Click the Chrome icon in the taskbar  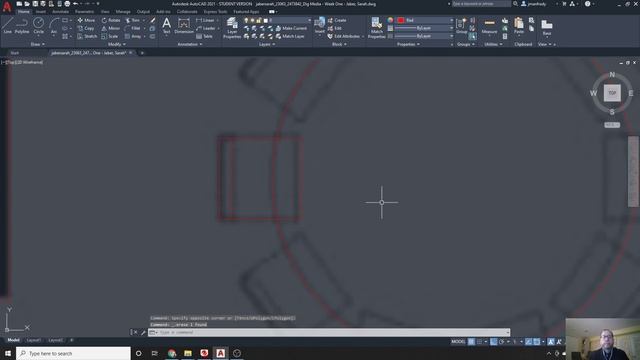point(172,353)
